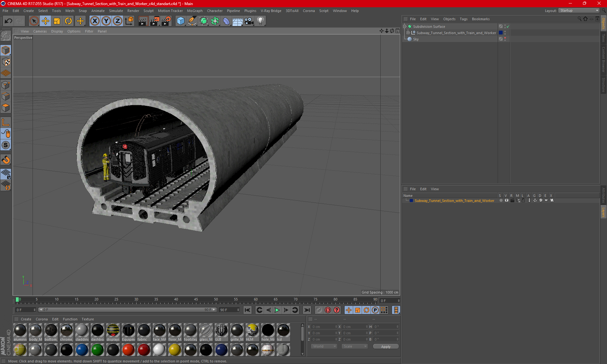Viewport: 607px width, 364px height.
Task: Switch to Edges mode
Action: (6, 96)
